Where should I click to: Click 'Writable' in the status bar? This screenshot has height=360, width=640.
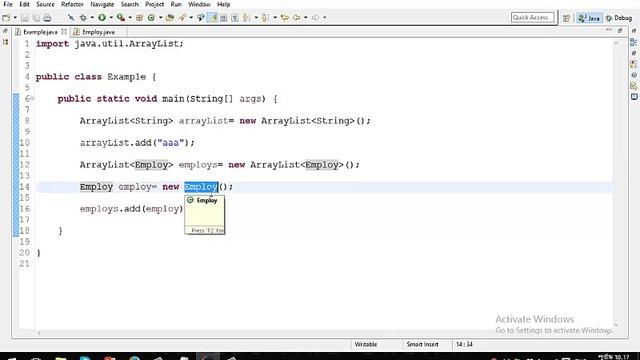click(366, 344)
